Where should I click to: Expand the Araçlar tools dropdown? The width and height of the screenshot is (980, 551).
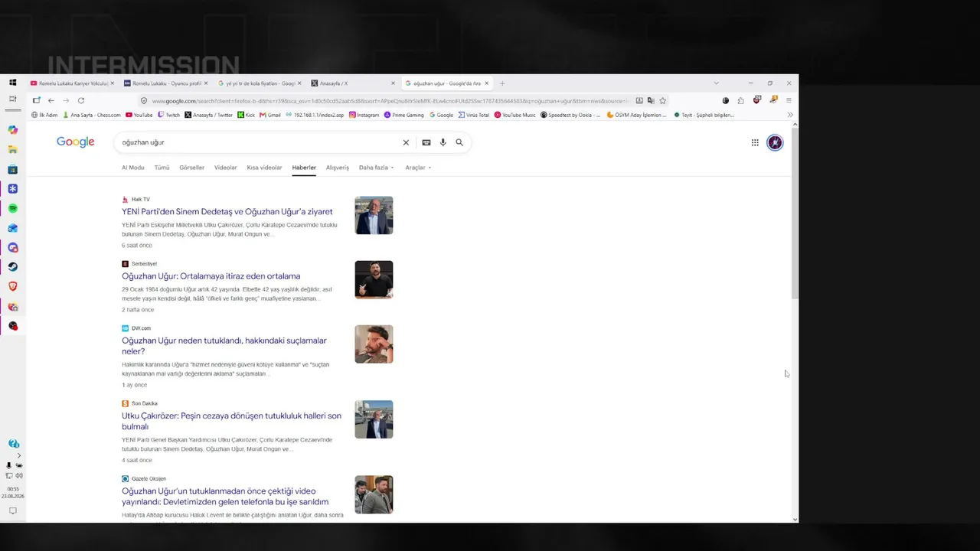(x=419, y=168)
